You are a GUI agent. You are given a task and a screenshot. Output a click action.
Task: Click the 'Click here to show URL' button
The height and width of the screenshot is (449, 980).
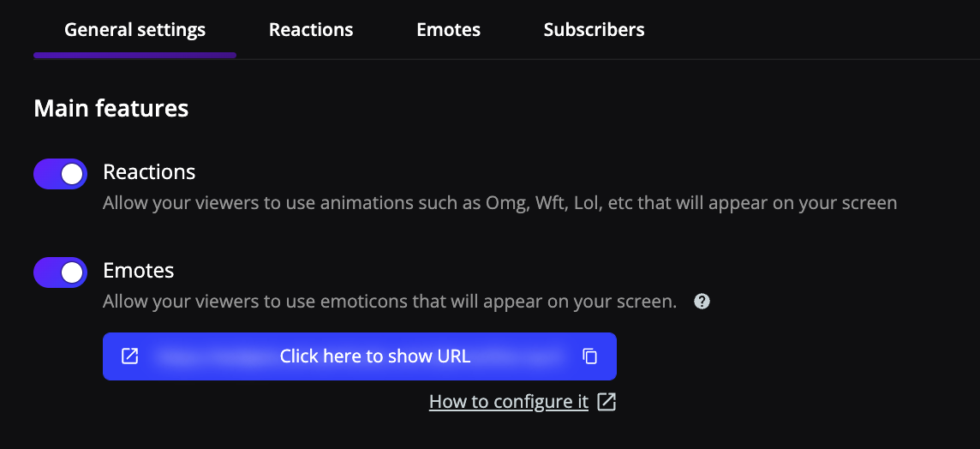pyautogui.click(x=360, y=356)
